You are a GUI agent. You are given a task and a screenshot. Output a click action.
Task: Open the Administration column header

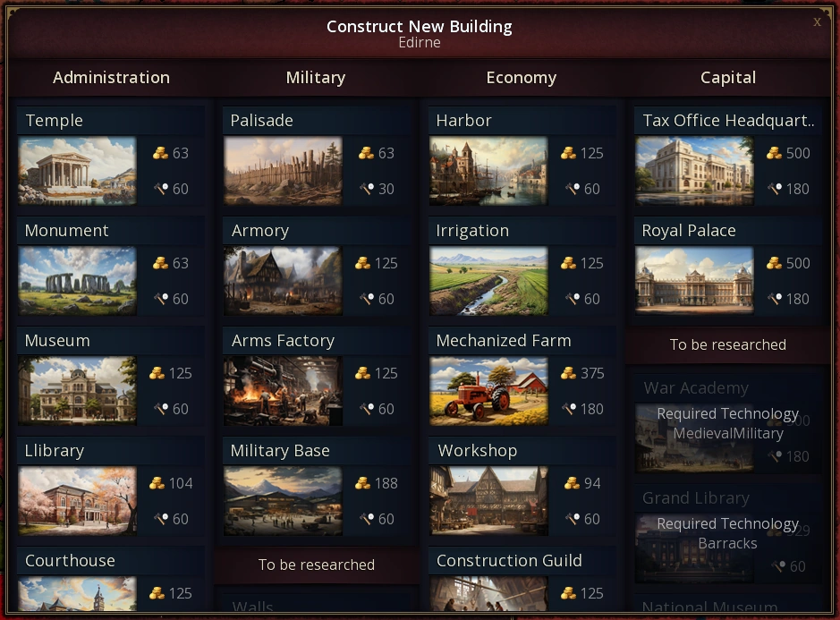click(112, 78)
